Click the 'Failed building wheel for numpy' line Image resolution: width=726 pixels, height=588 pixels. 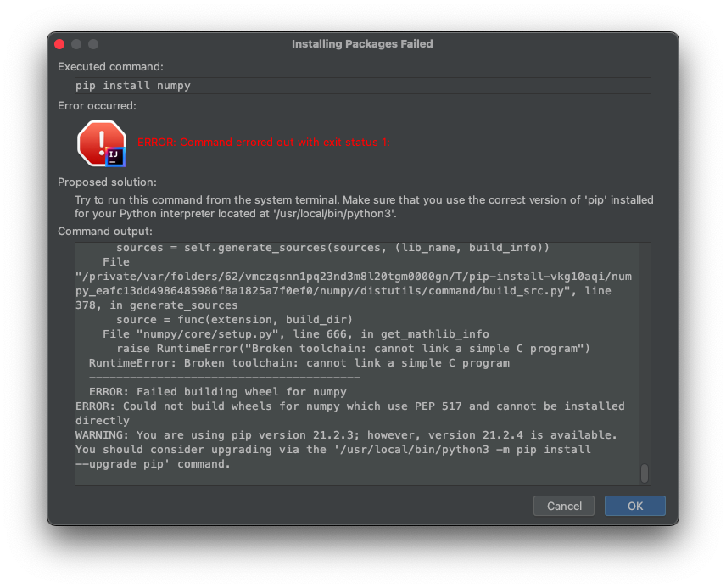(217, 392)
